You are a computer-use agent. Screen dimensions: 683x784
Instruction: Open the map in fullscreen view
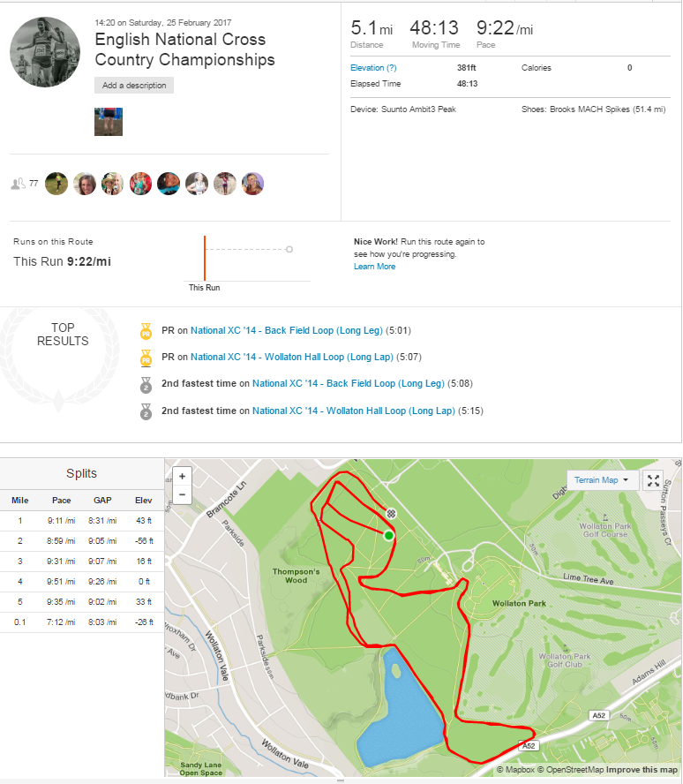point(654,480)
